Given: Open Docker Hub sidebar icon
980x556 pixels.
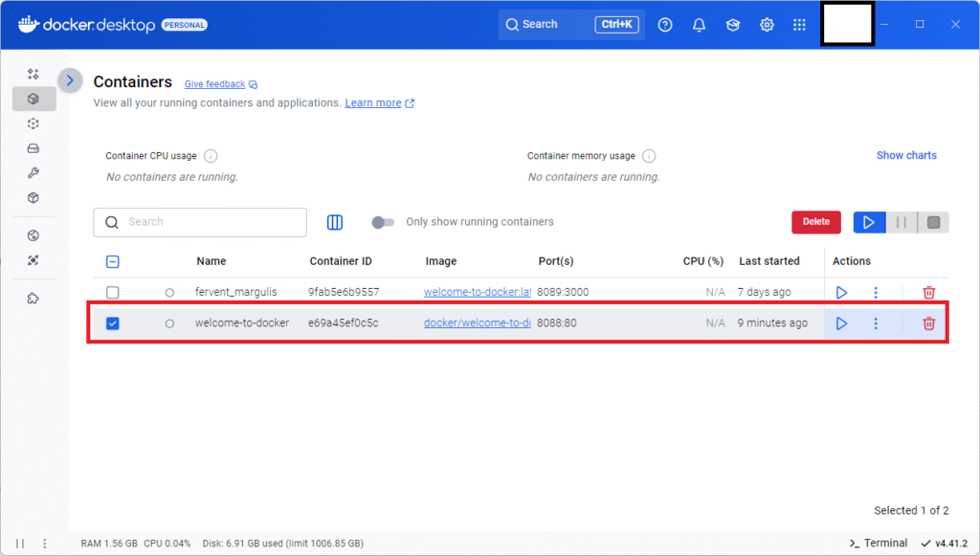Looking at the screenshot, I should click(x=33, y=235).
